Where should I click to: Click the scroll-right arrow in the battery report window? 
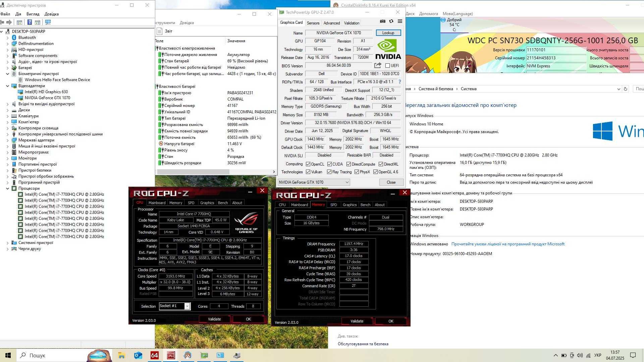(x=274, y=172)
